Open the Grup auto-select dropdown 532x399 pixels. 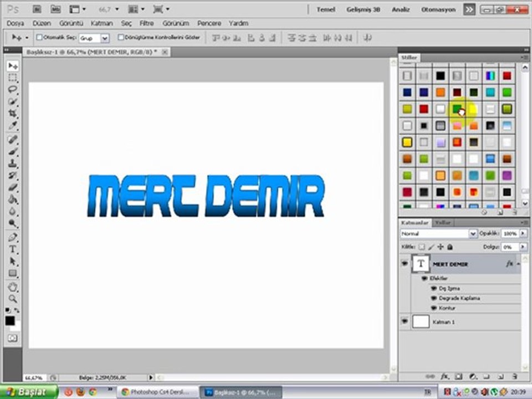[105, 38]
